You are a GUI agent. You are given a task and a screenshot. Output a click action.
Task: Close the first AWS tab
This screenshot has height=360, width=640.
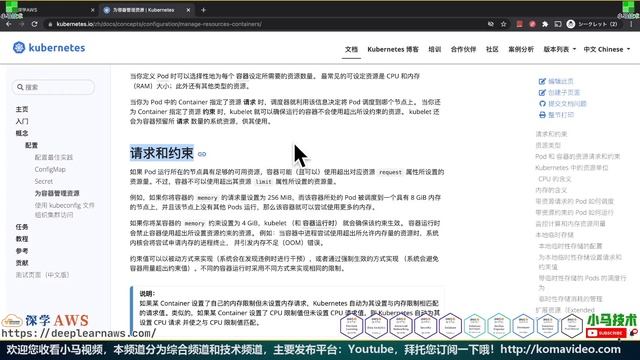click(x=93, y=10)
